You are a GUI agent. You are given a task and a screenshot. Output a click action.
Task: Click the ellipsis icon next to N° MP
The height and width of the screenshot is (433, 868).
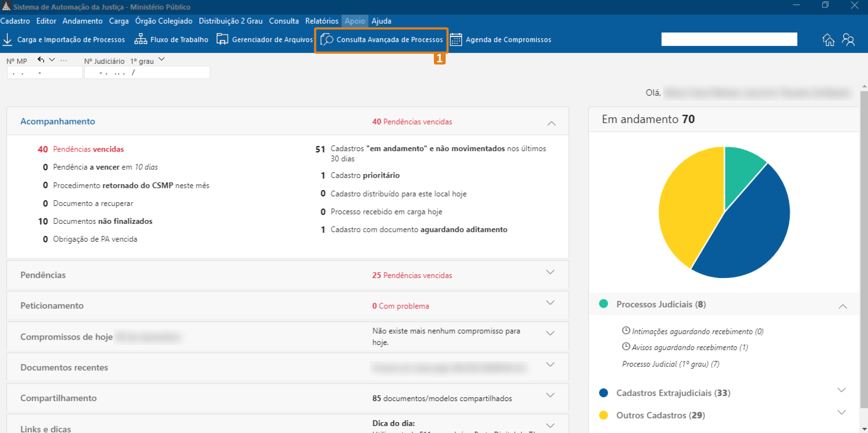tap(64, 61)
